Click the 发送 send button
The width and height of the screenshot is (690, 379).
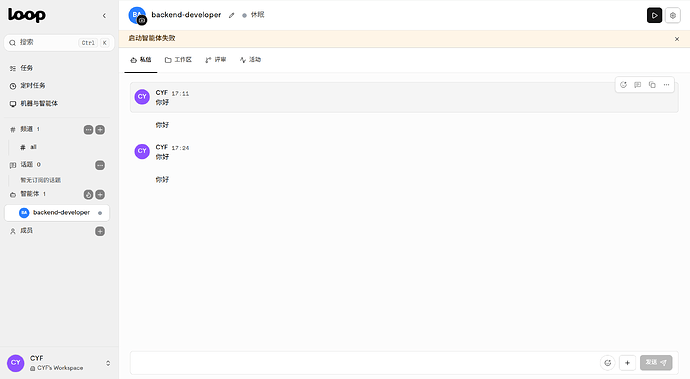click(x=656, y=363)
